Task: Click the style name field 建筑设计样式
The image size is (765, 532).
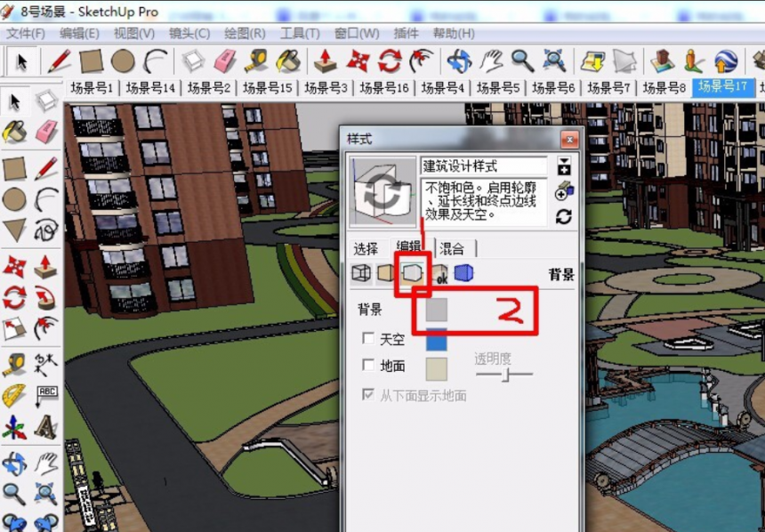Action: point(484,166)
